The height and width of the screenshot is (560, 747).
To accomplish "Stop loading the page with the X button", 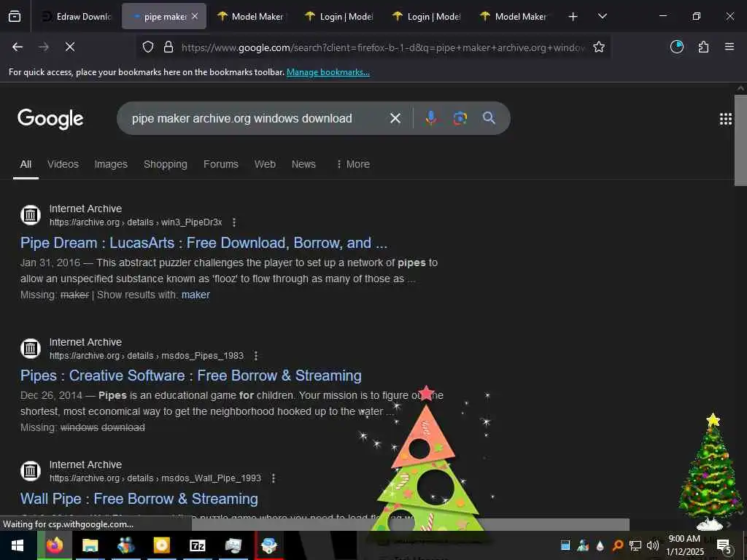I will 70,47.
